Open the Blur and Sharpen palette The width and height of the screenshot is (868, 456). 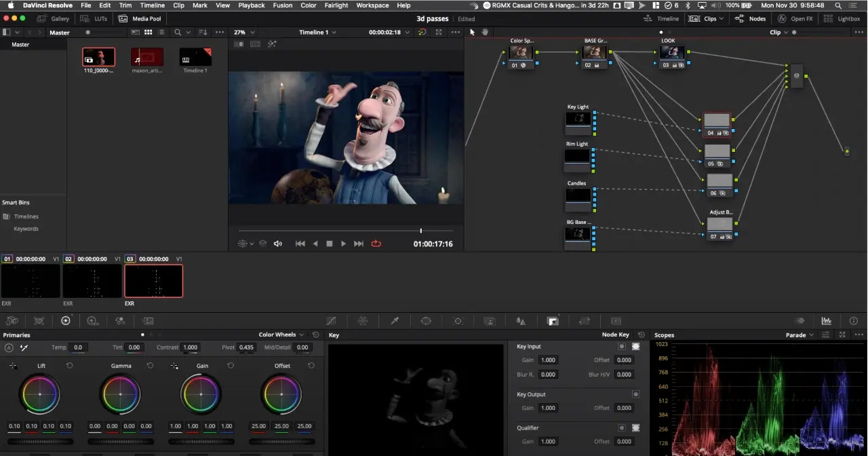[x=521, y=321]
